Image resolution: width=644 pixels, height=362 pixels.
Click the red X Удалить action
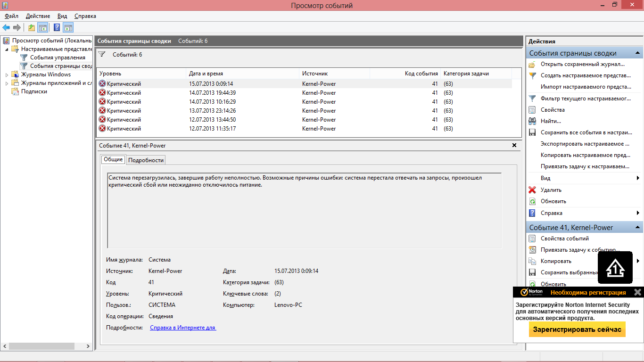coord(532,190)
